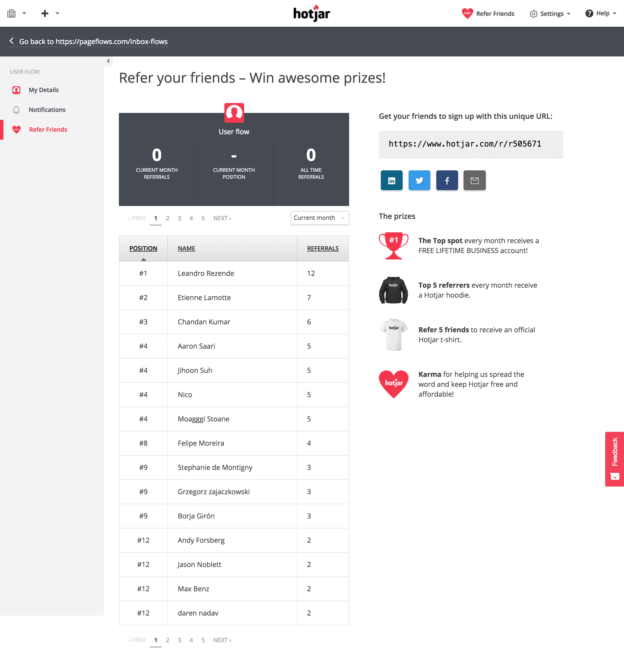Collapse the sidebar with the chevron

pos(108,61)
